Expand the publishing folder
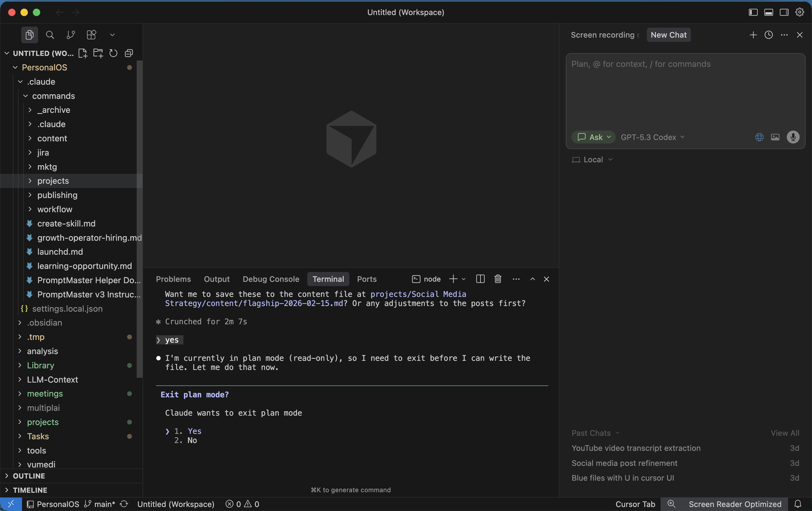Viewport: 812px width, 511px height. pos(57,195)
